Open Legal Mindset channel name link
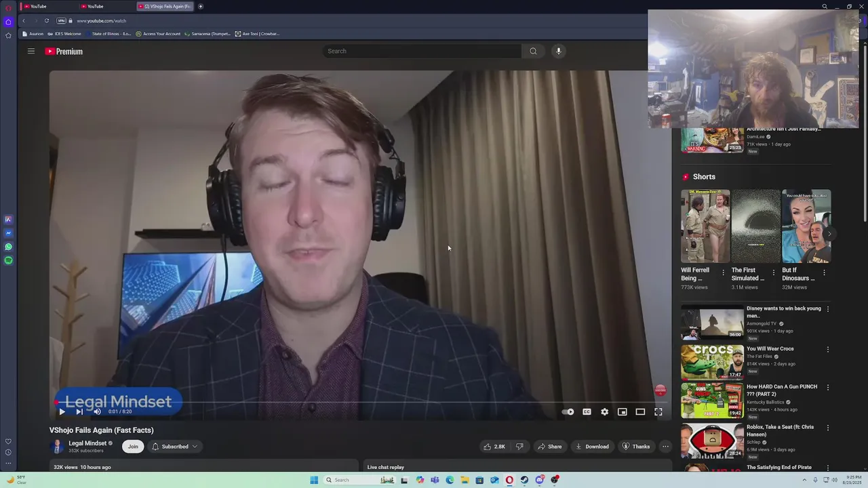Screen dimensions: 868x488 [x=87, y=443]
